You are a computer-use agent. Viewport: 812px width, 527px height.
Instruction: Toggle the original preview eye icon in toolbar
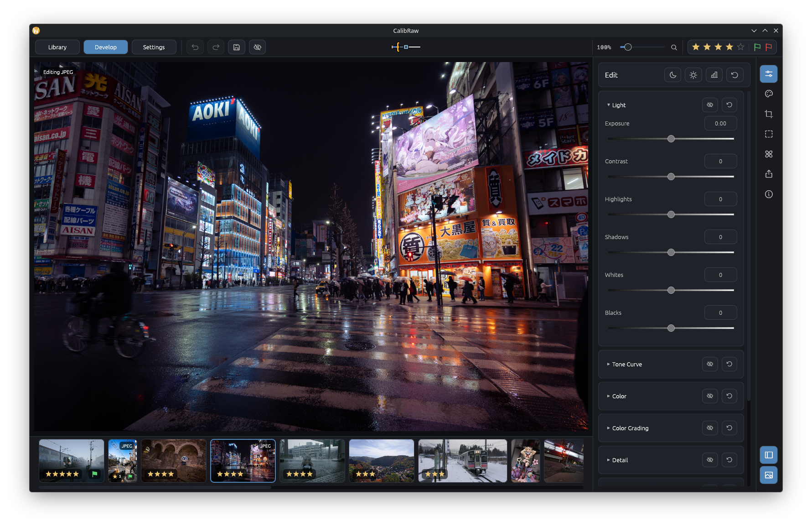tap(258, 47)
